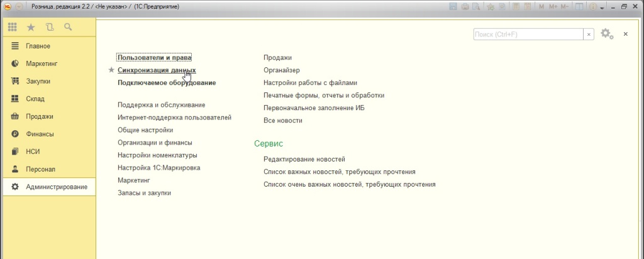Open the Склад section in sidebar
Screen dimensions: 644x259
point(35,99)
